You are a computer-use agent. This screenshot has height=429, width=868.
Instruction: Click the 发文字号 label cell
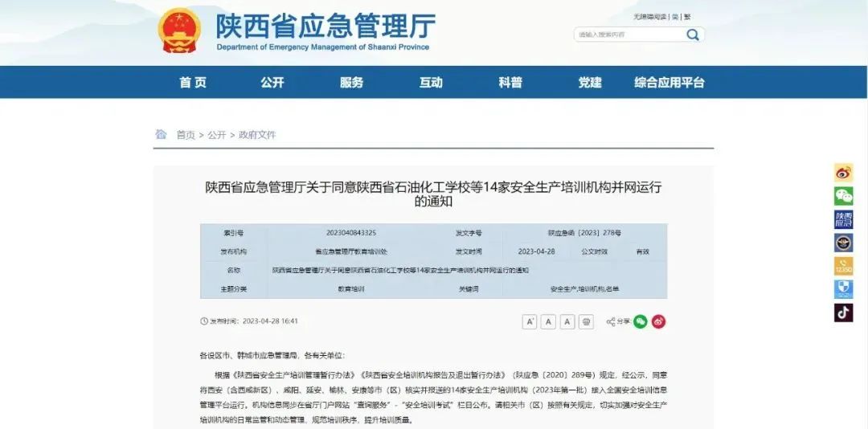coord(469,233)
